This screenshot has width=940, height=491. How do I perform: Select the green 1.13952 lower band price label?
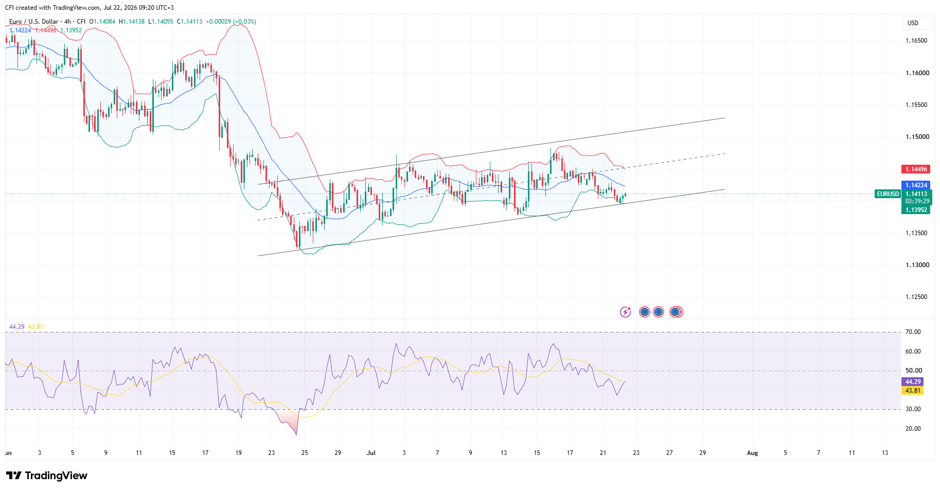pyautogui.click(x=917, y=210)
